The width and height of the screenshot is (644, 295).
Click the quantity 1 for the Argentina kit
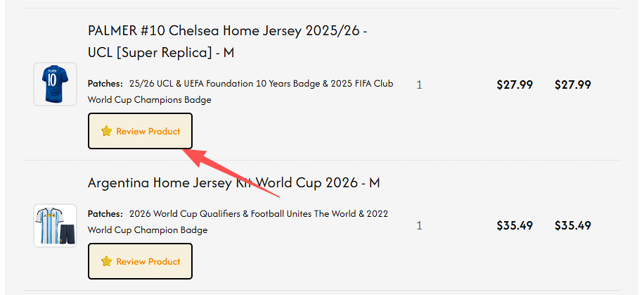[x=419, y=226]
